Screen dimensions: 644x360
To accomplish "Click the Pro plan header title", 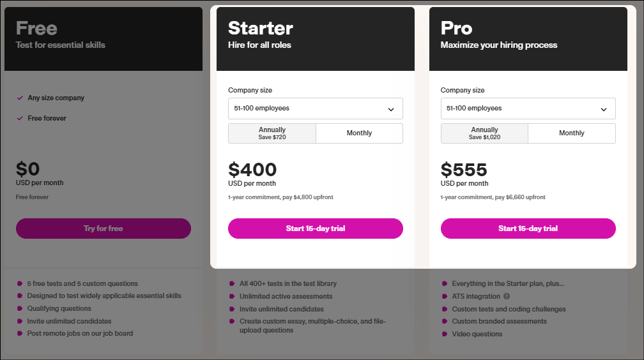I will (x=456, y=28).
